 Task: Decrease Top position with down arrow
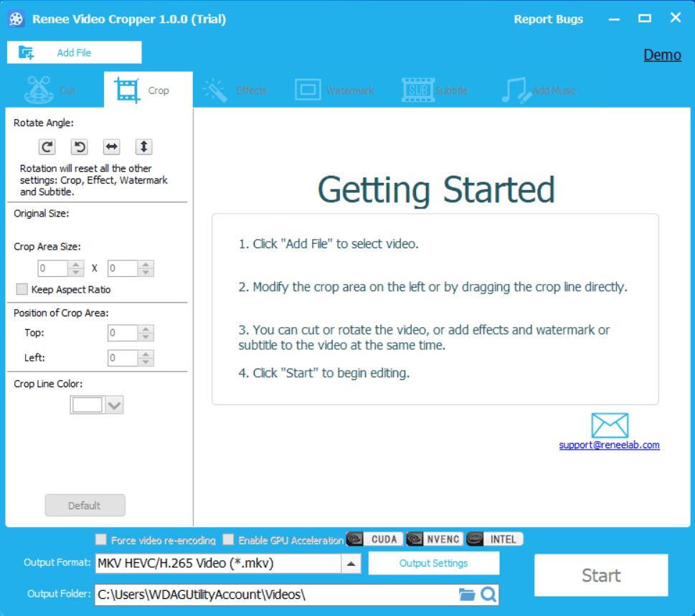tap(146, 337)
